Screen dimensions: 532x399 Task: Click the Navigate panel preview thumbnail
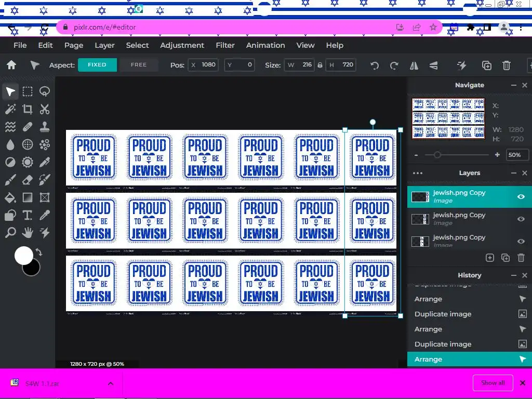click(448, 119)
